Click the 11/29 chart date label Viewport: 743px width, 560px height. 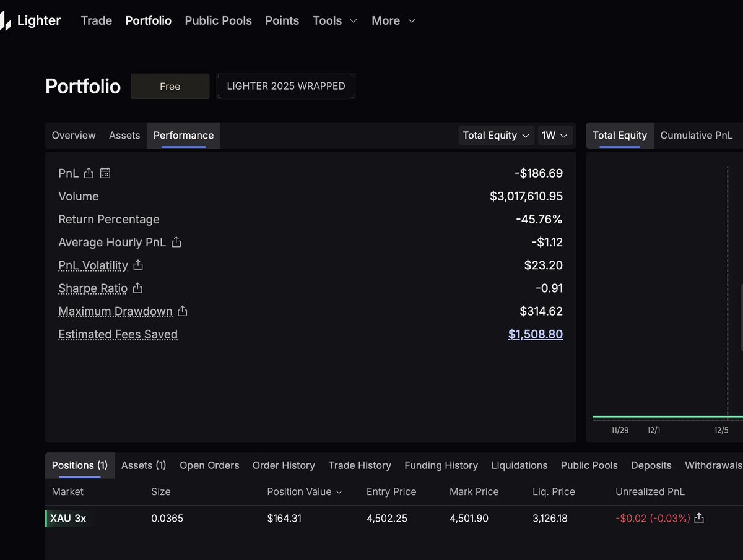pyautogui.click(x=620, y=429)
